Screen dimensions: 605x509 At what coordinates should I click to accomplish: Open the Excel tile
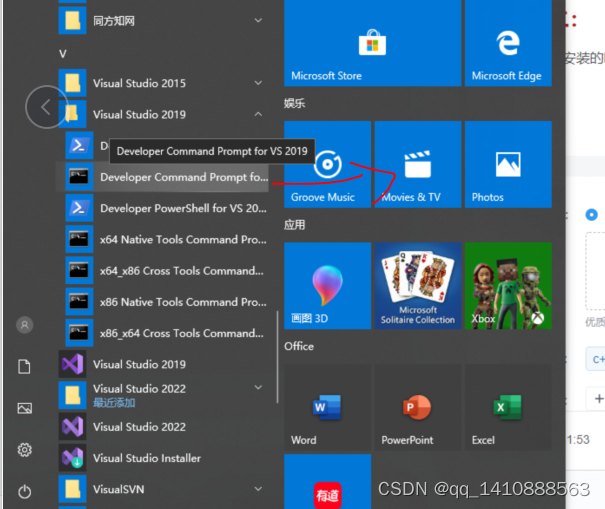[x=508, y=407]
